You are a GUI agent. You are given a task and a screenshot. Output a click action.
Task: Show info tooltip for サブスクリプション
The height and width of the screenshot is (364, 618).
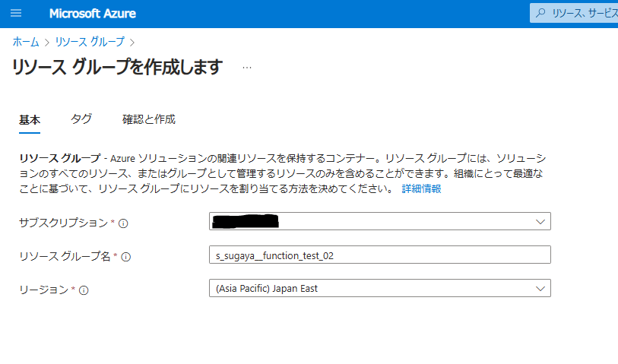tap(123, 223)
